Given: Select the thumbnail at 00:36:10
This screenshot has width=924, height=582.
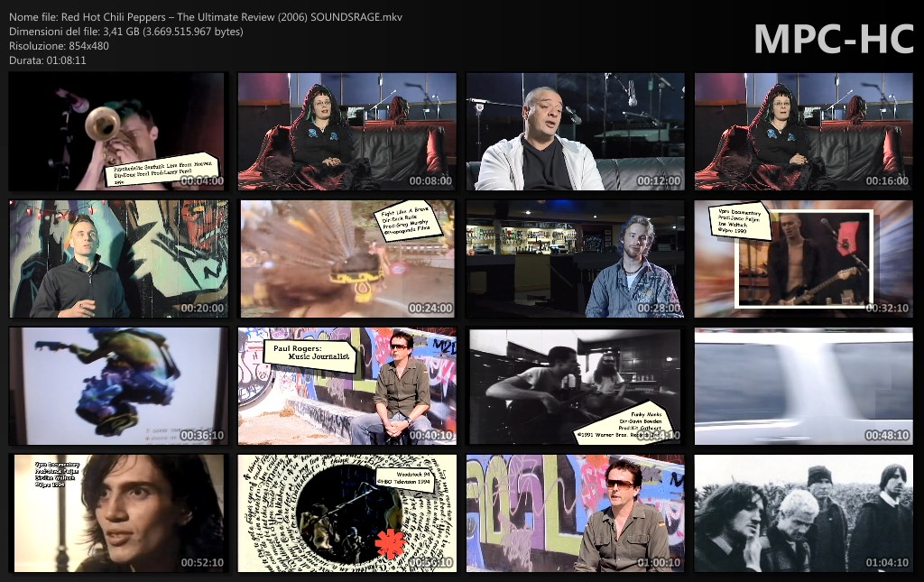Looking at the screenshot, I should 118,386.
